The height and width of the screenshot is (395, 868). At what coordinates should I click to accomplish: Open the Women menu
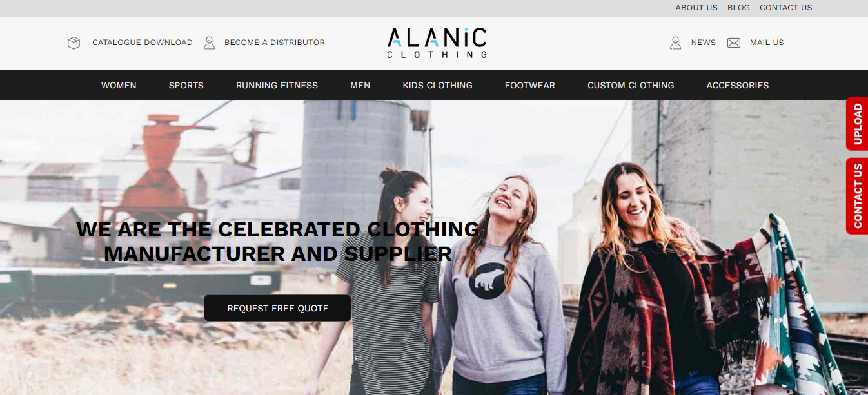[119, 85]
